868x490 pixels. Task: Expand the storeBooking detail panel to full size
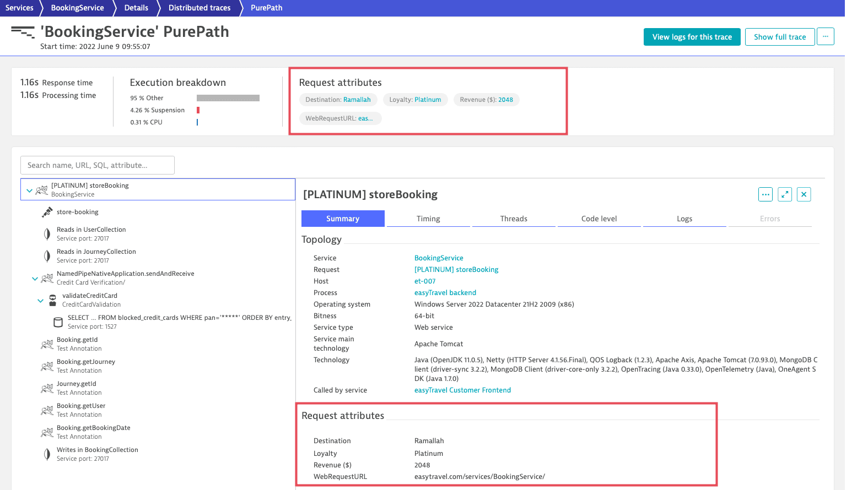[784, 194]
